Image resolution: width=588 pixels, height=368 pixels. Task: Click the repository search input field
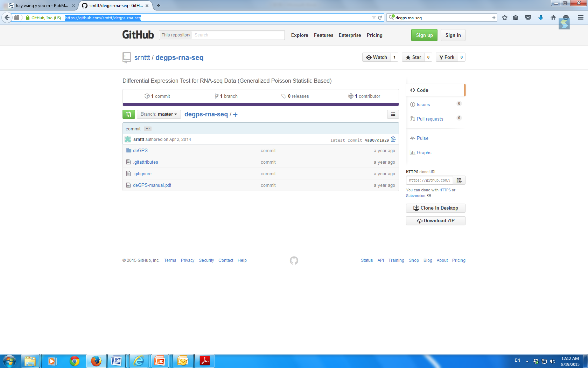coord(238,35)
